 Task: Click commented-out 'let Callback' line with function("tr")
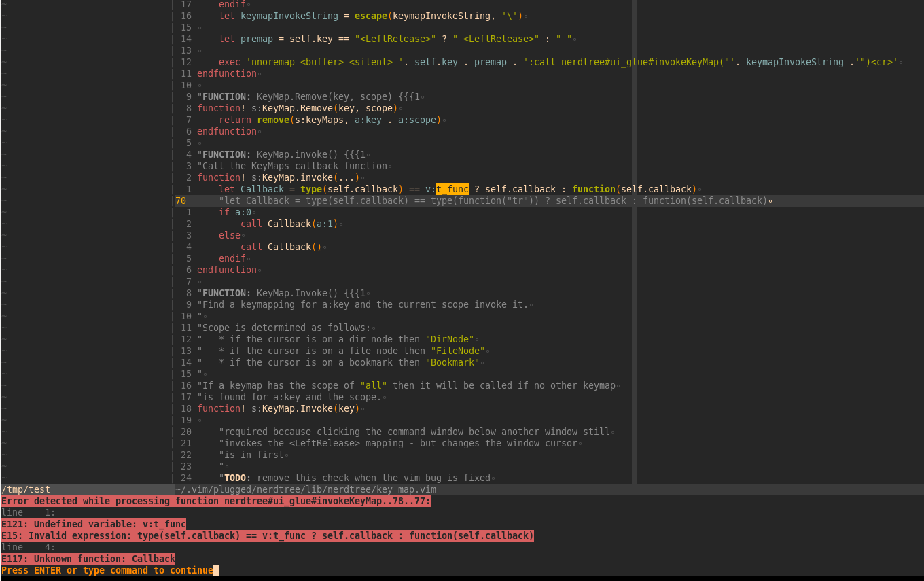tap(495, 200)
